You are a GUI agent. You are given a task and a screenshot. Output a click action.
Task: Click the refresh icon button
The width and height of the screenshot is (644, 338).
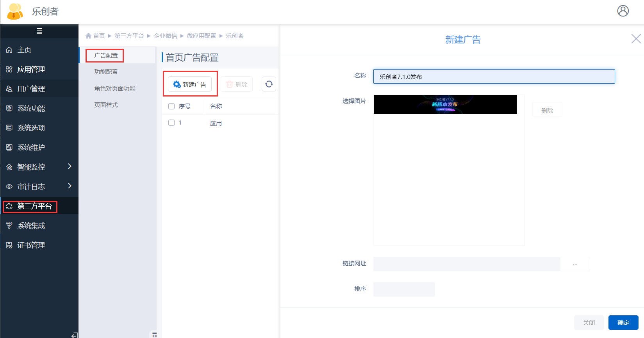(269, 84)
